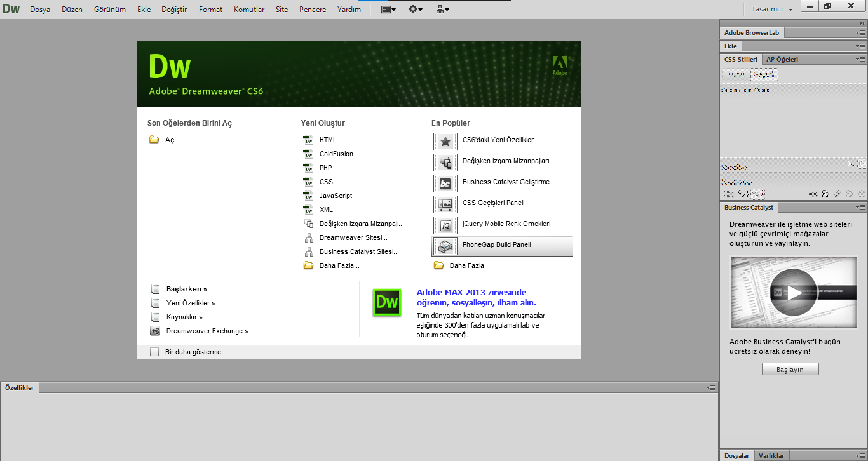Click the Business Catalyst Sitesi icon
The height and width of the screenshot is (461, 868).
point(308,251)
